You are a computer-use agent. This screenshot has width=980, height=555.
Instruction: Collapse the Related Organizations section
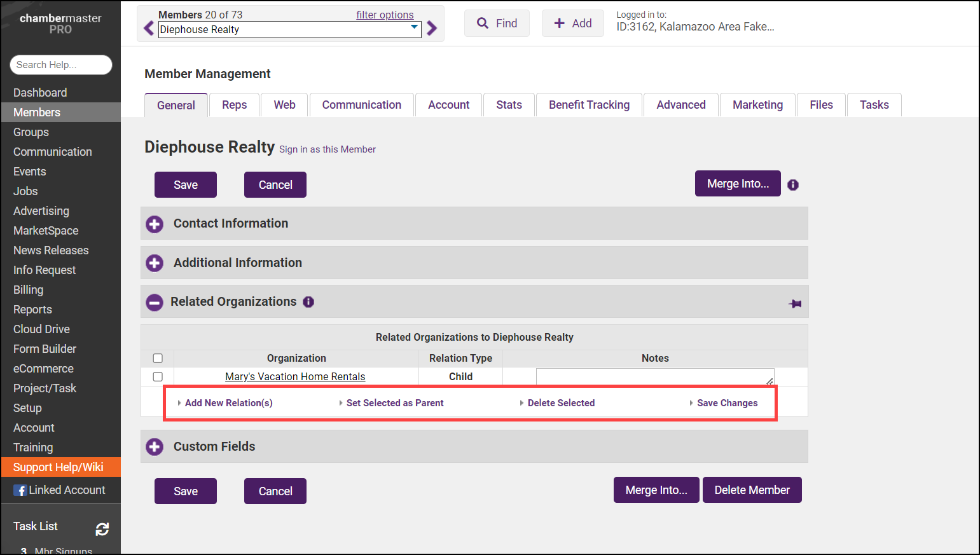(155, 303)
